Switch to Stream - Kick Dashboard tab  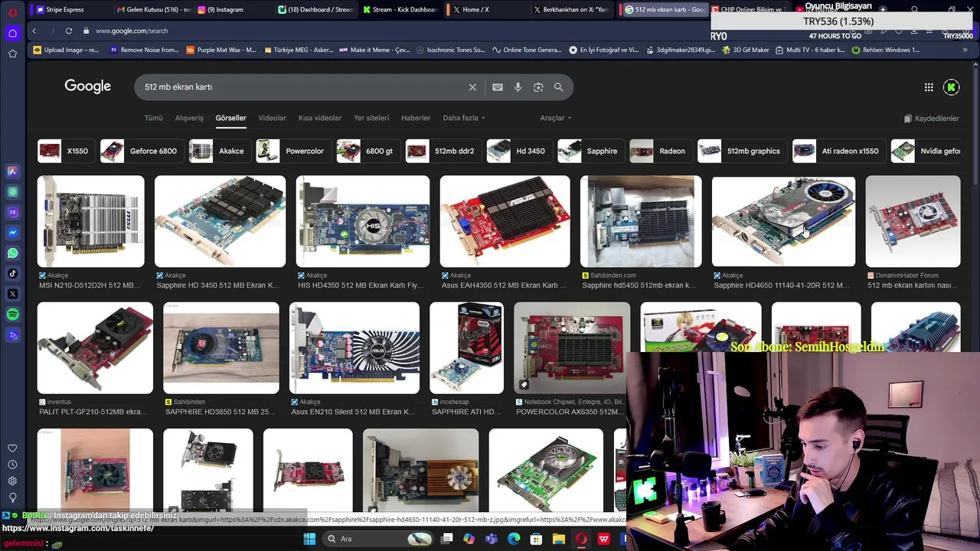(400, 9)
